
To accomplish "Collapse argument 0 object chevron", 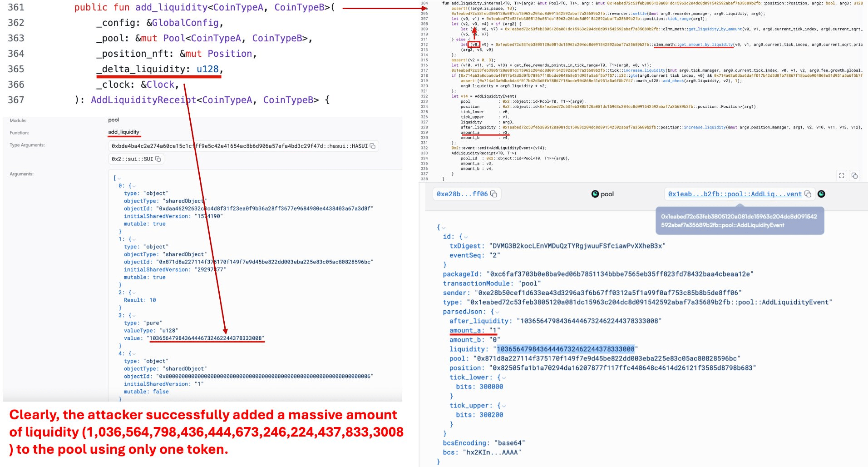I will coord(134,186).
